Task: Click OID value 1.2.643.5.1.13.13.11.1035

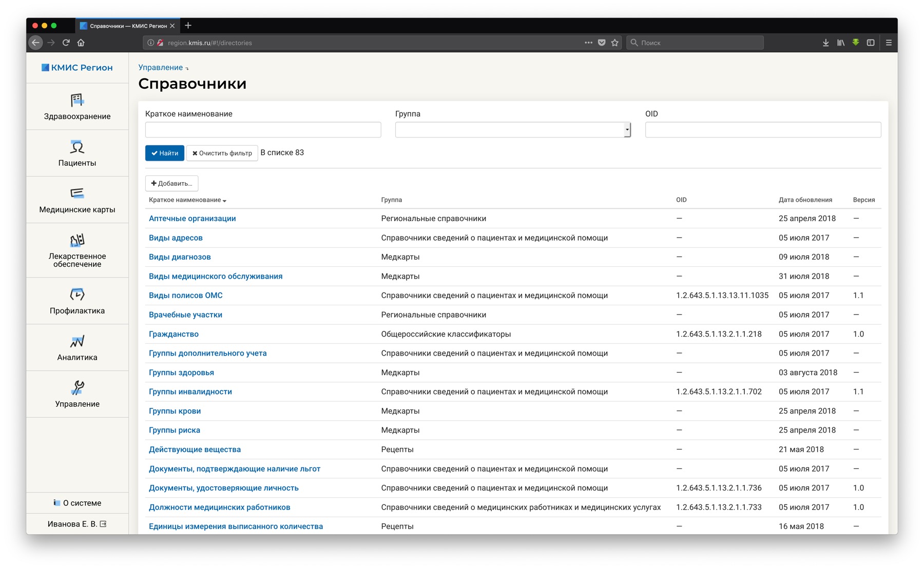Action: point(722,295)
